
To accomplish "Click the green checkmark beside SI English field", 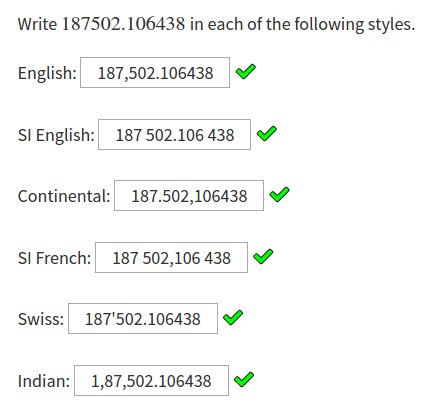I will click(267, 134).
